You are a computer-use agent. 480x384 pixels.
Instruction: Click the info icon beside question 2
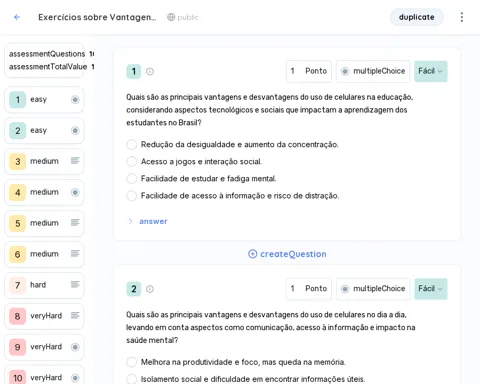pos(150,289)
